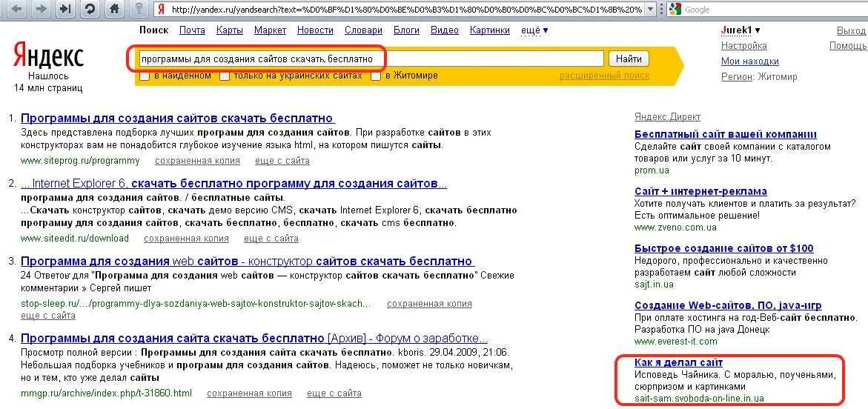Open the Помощь help link
The height and width of the screenshot is (409, 868).
point(848,46)
